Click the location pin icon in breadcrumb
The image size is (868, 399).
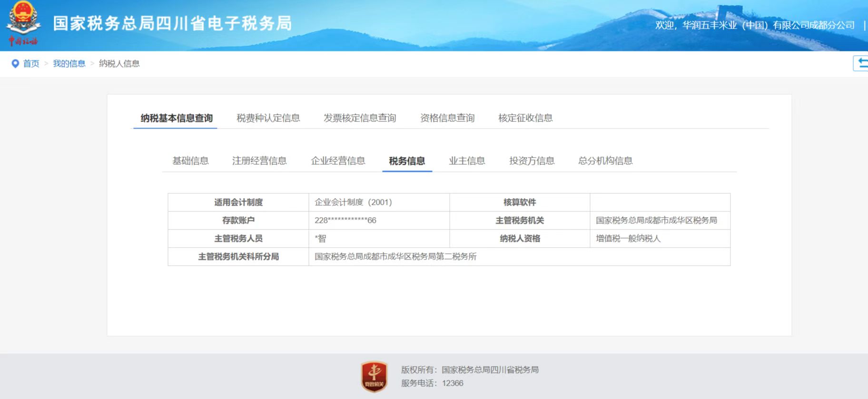coord(15,64)
